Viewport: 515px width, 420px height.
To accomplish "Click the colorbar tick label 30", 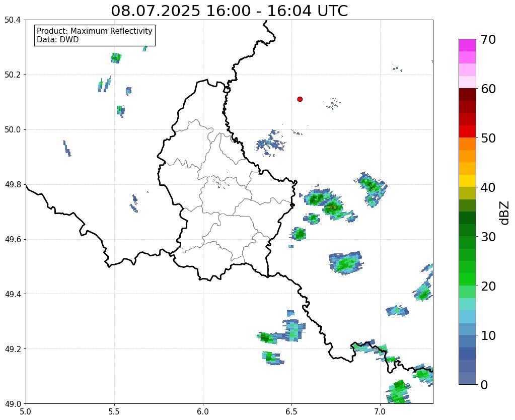I will coord(488,237).
